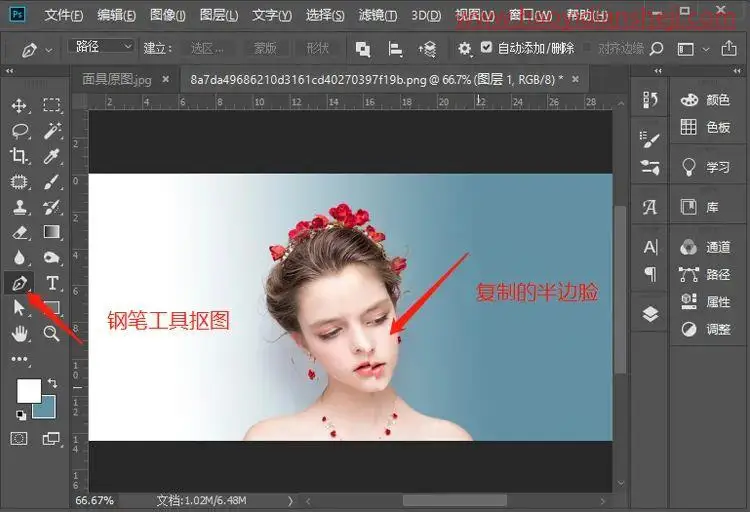This screenshot has height=512, width=750.
Task: Open the 路径 panel
Action: click(x=705, y=274)
